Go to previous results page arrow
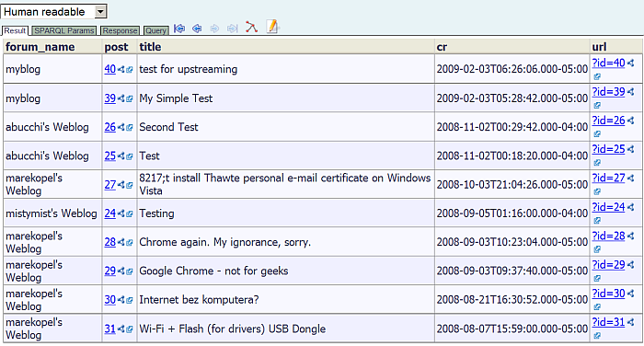Viewport: 644px width, 346px height. (x=197, y=29)
